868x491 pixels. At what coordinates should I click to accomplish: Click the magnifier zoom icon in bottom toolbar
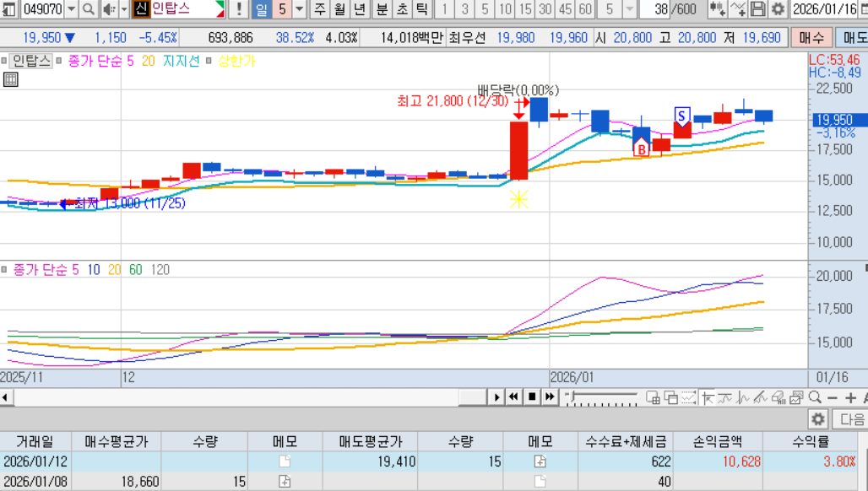click(x=814, y=397)
